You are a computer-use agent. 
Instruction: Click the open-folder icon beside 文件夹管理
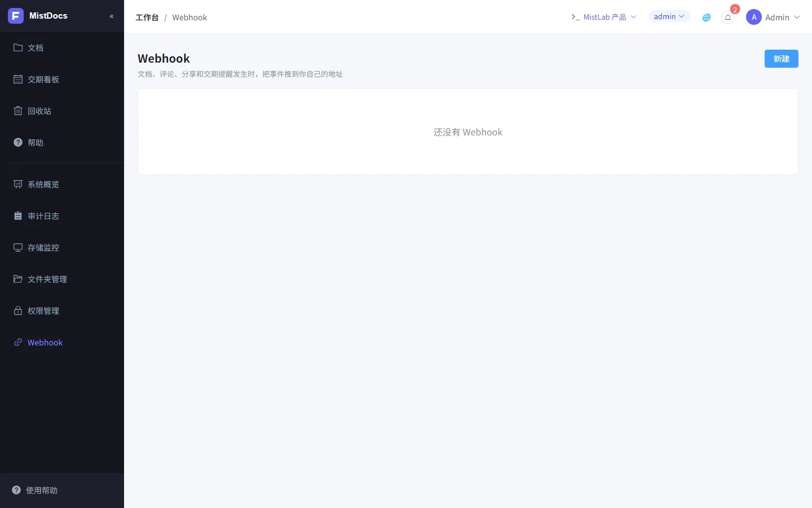tap(18, 279)
